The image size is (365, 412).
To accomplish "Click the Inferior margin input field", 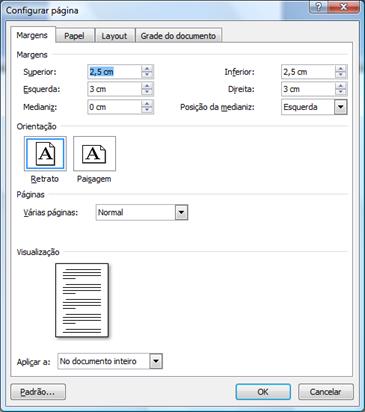I will click(308, 72).
